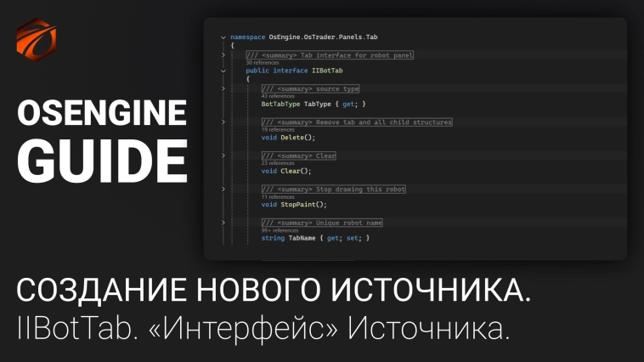
Task: Click the OsEngine.OsTrader.Panels.Tab namespace text
Action: coord(323,37)
